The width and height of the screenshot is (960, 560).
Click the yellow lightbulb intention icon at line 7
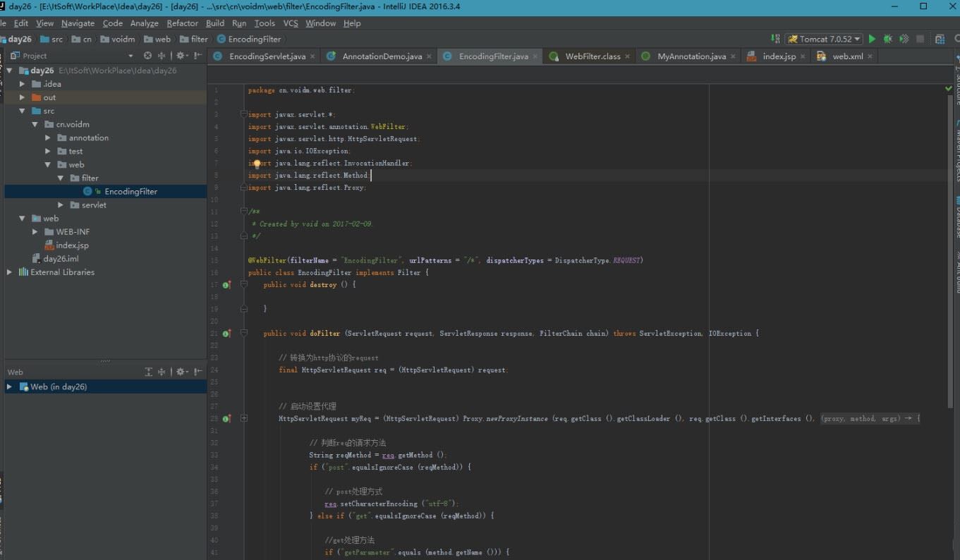pos(257,163)
